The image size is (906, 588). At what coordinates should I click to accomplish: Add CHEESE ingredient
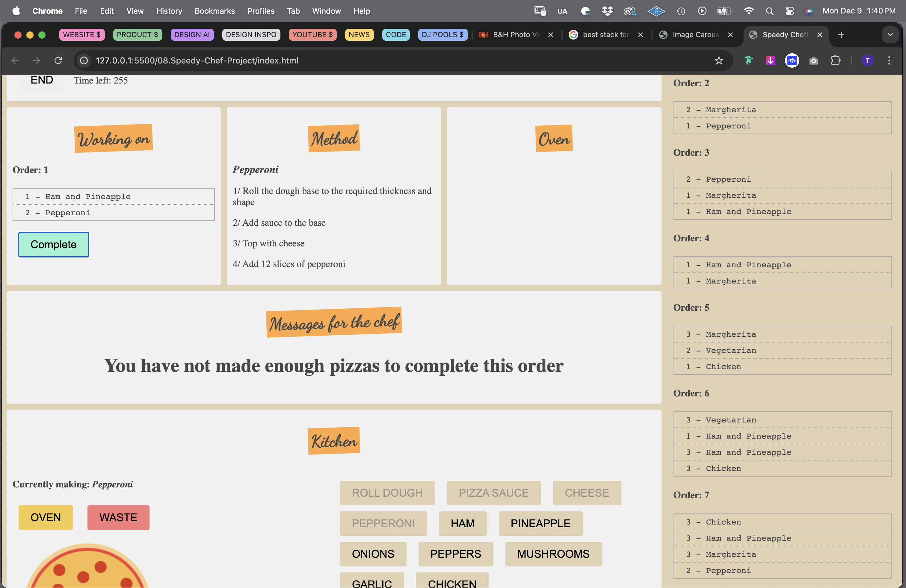[587, 493]
